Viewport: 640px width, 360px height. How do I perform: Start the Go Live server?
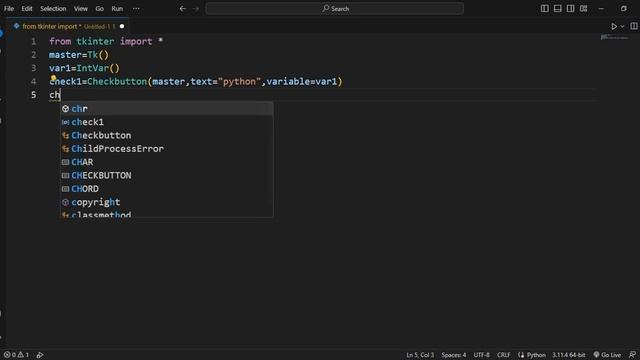click(607, 355)
